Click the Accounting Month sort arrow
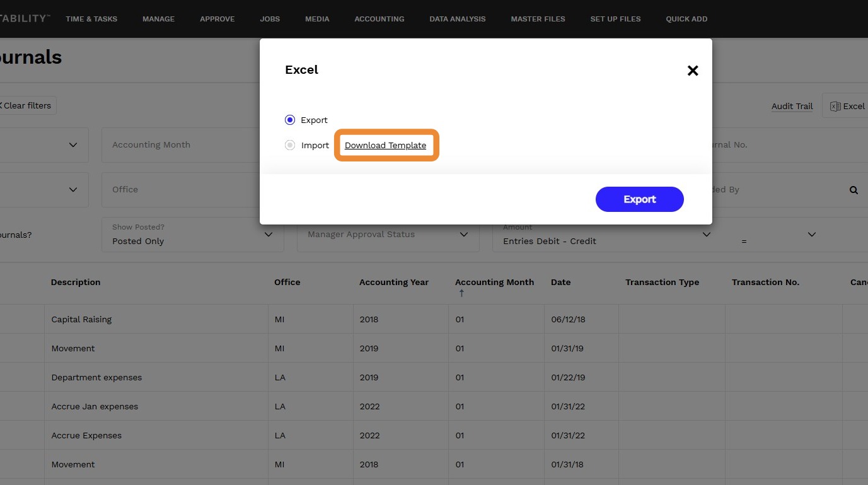Screen dimensions: 868x485 (x=461, y=293)
